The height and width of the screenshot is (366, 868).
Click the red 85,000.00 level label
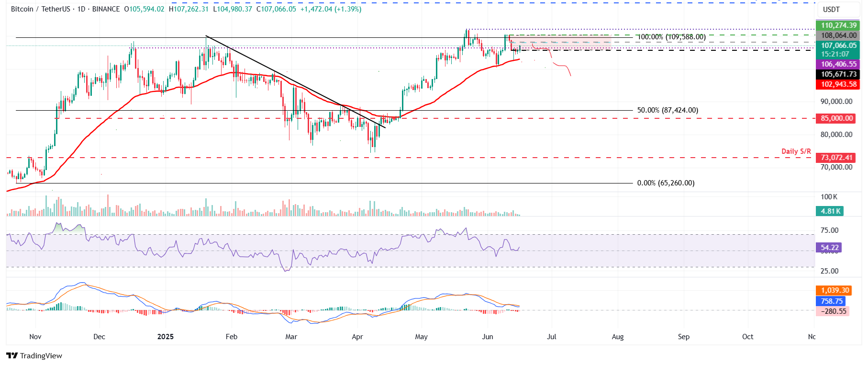coord(836,118)
